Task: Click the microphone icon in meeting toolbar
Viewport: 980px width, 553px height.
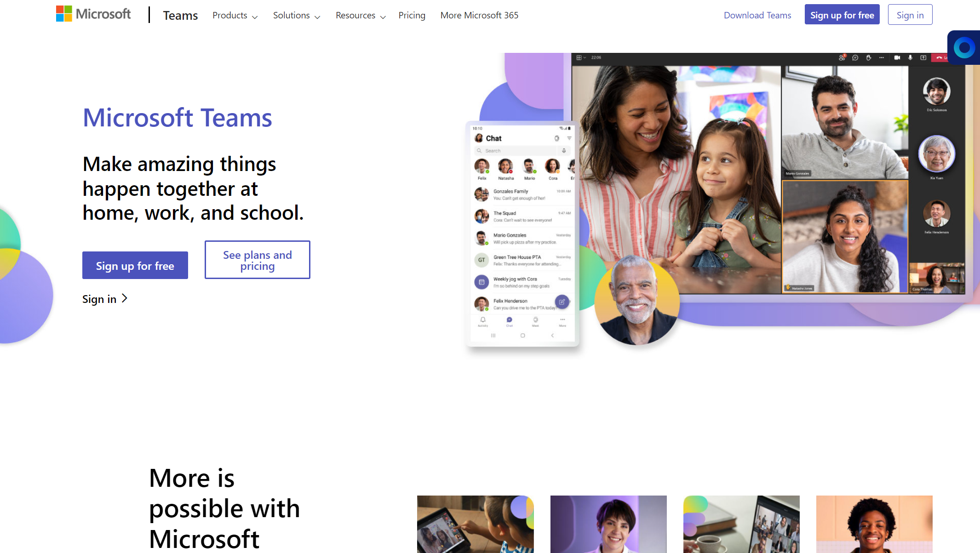Action: 910,57
